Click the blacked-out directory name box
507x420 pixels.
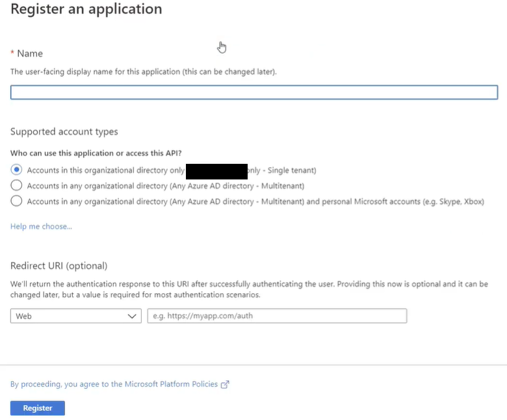pos(216,171)
